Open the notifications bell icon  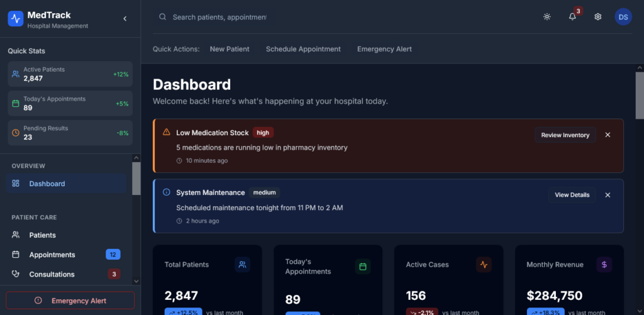572,17
